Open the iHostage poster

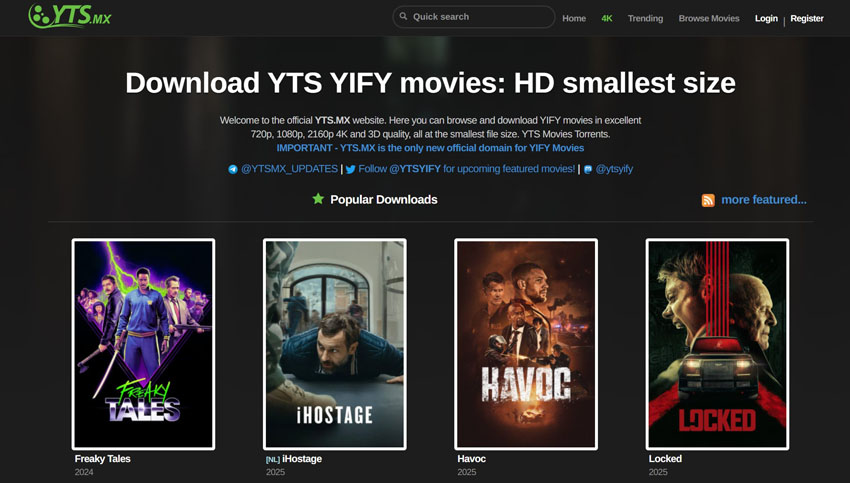tap(334, 344)
